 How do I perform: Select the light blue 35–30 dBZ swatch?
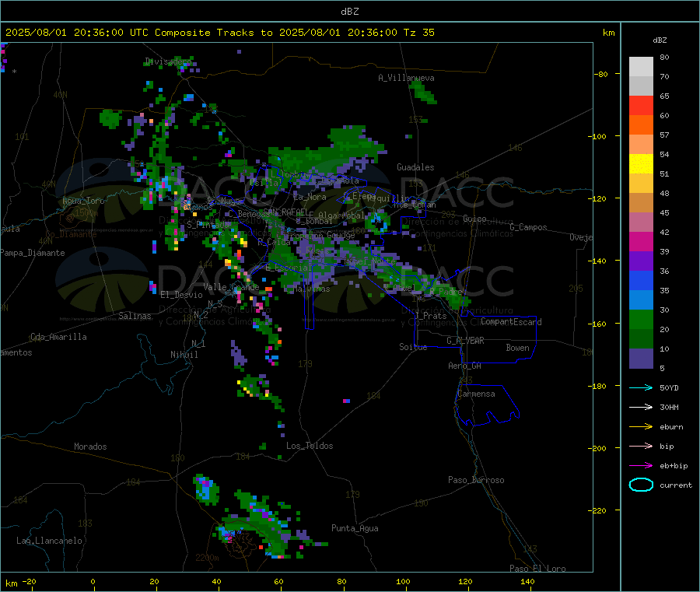point(641,300)
